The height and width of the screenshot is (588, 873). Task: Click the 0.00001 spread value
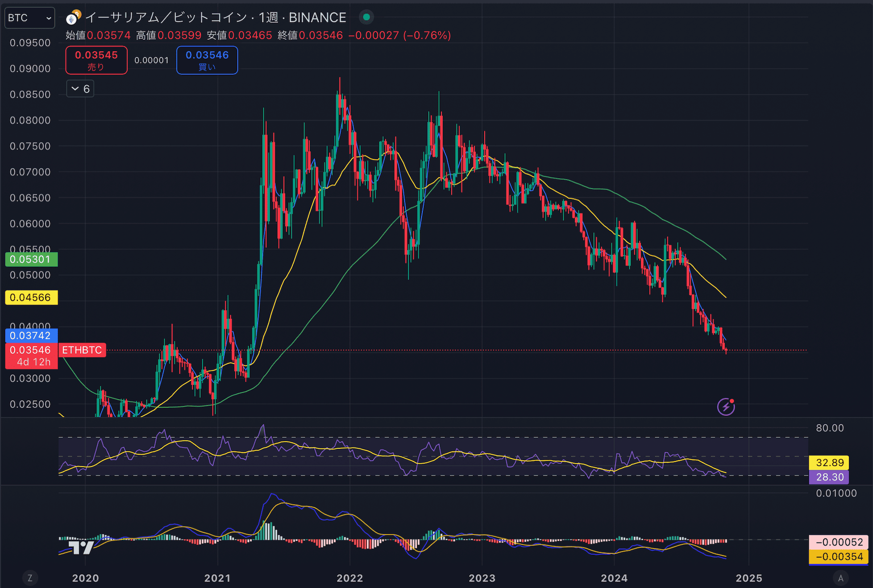coord(152,60)
